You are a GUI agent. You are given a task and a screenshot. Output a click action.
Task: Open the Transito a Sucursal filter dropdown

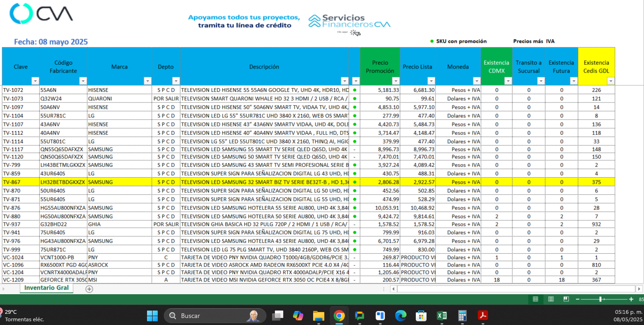[541, 81]
